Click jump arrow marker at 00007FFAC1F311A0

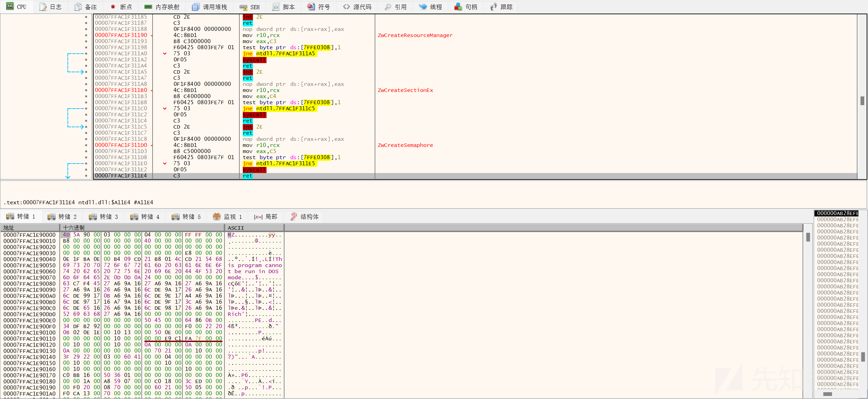(x=165, y=54)
